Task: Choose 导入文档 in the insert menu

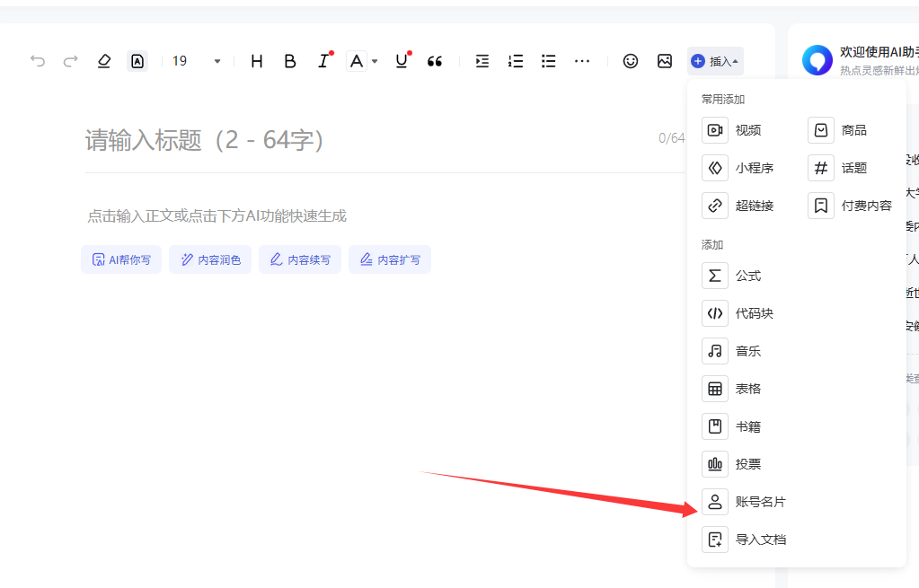Action: tap(760, 540)
